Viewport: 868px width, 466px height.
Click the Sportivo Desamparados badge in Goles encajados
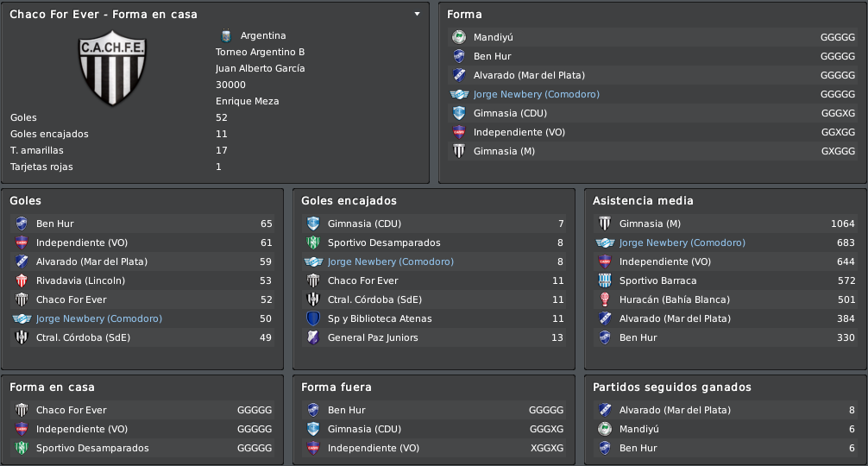click(x=313, y=242)
